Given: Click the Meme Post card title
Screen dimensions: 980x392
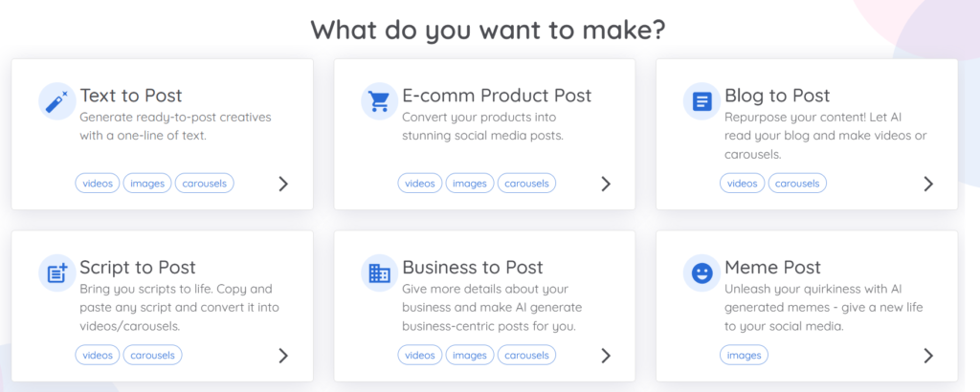Looking at the screenshot, I should pyautogui.click(x=773, y=267).
